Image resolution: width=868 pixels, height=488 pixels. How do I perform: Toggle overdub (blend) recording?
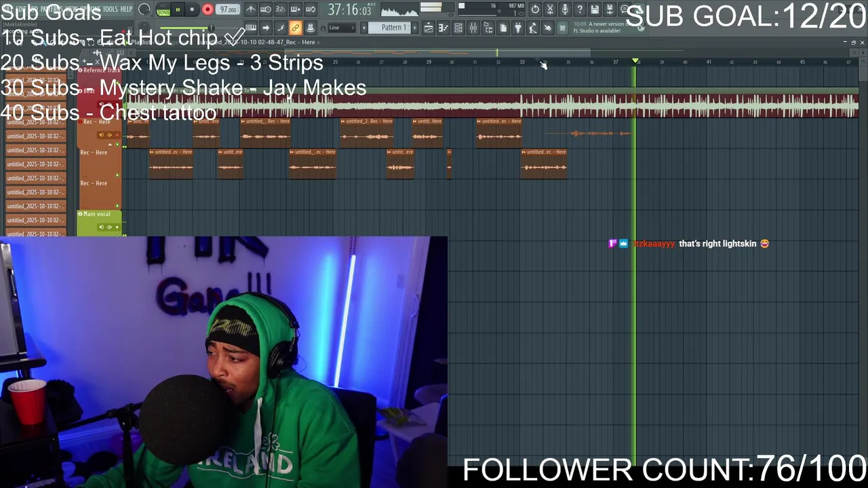pyautogui.click(x=296, y=10)
